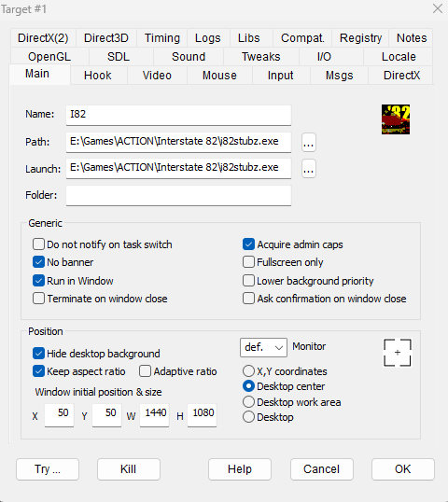This screenshot has height=502, width=448.
Task: Browse for Path file with ellipsis button
Action: click(x=309, y=143)
